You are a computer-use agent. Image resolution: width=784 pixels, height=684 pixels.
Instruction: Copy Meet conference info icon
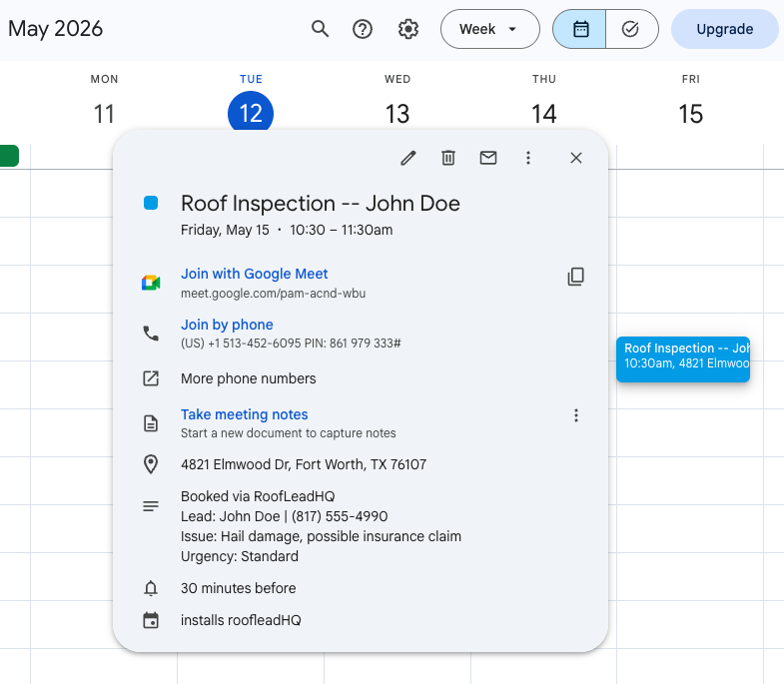pos(576,277)
